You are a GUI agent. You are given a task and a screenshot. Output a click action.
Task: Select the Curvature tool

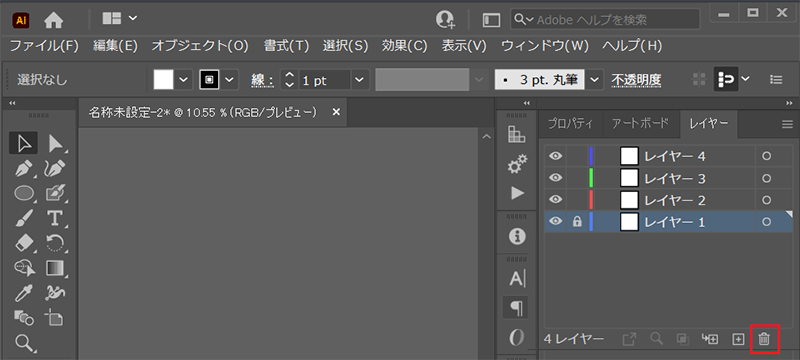[x=55, y=169]
